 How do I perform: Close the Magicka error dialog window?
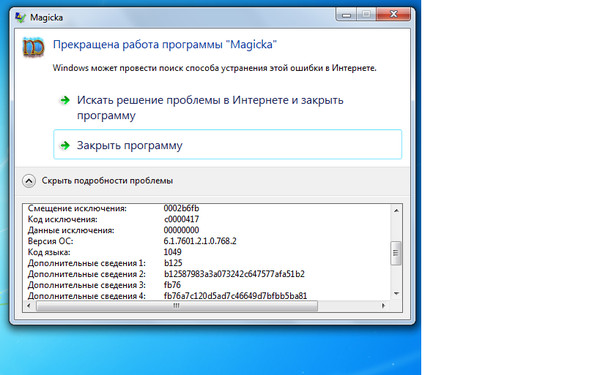tap(393, 14)
